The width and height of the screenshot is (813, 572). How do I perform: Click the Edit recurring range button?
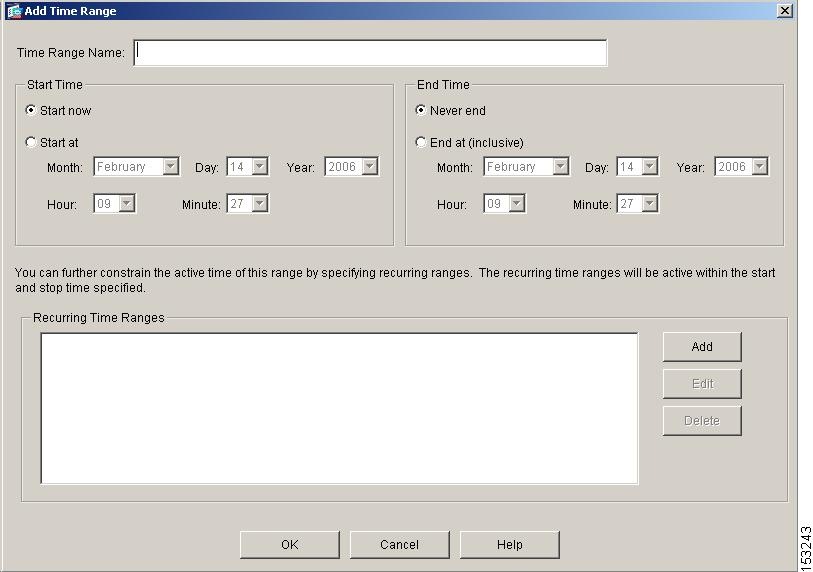click(702, 384)
